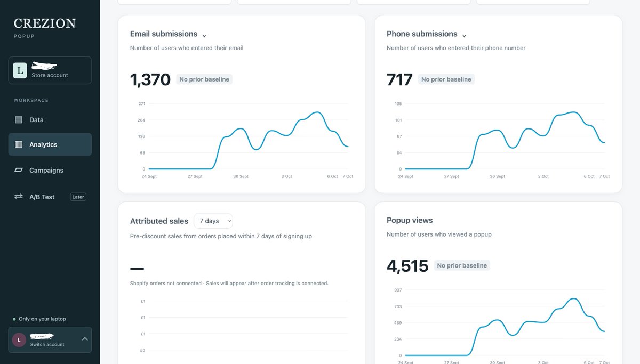Select the 4,515 popup views total
Image resolution: width=640 pixels, height=364 pixels.
pyautogui.click(x=407, y=266)
